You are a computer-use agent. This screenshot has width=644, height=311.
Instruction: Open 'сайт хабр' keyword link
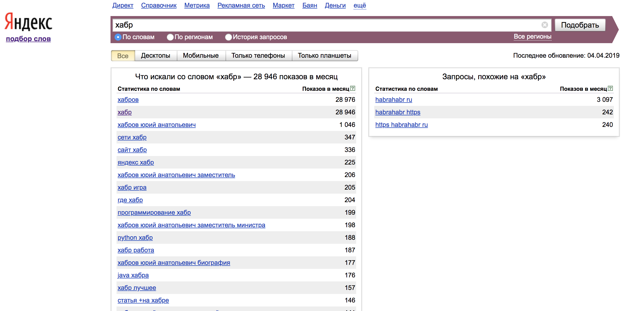pos(132,150)
